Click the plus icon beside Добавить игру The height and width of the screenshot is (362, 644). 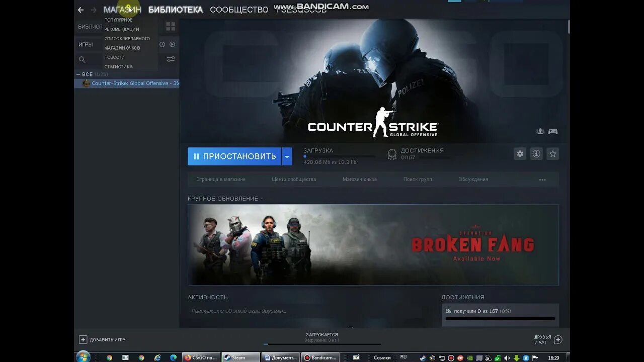(x=83, y=339)
